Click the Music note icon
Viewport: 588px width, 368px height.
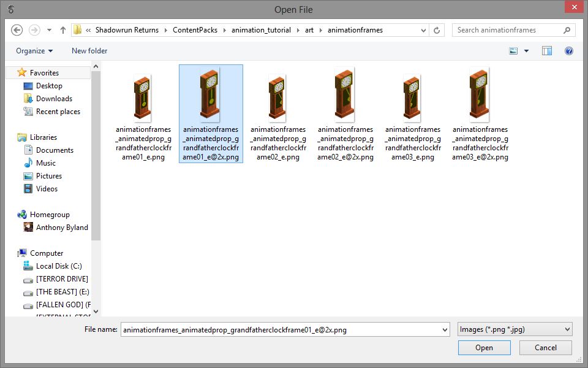(28, 163)
